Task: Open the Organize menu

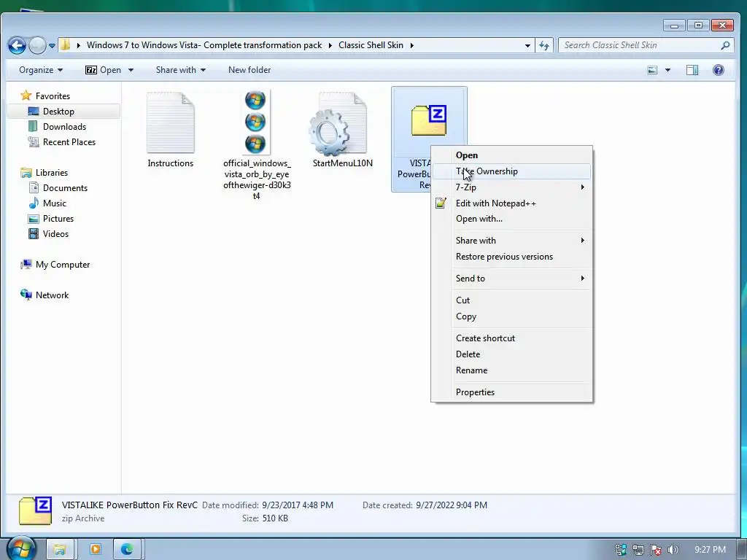Action: pos(41,70)
